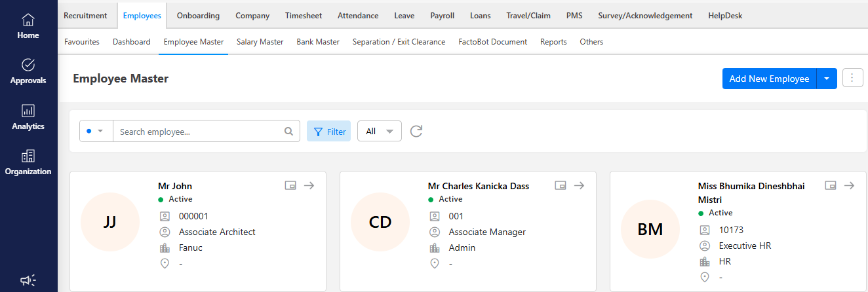Open the three-dot more options menu
The width and height of the screenshot is (868, 292).
tap(852, 78)
